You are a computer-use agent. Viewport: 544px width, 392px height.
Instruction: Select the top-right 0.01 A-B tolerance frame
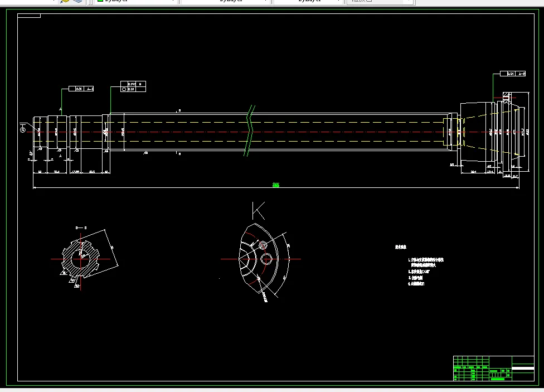(x=513, y=74)
